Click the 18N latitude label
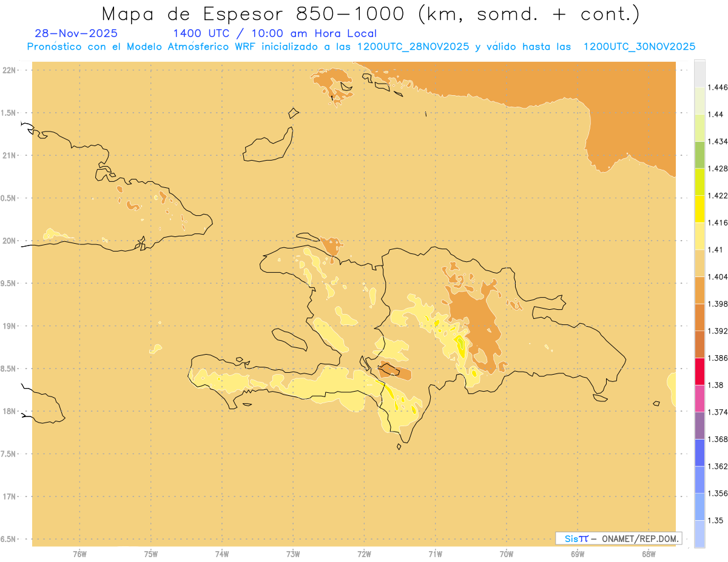This screenshot has height=562, width=728. (x=10, y=411)
